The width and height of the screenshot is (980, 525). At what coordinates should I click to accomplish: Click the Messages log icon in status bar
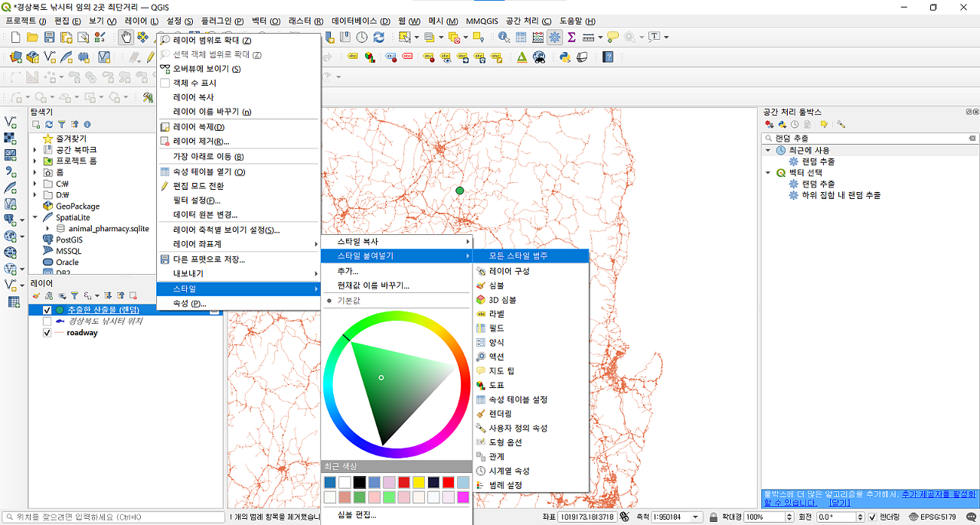tap(972, 517)
